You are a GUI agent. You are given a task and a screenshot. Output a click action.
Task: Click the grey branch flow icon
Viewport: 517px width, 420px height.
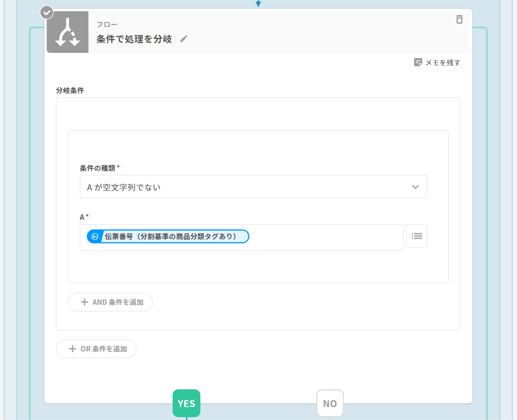[x=67, y=32]
